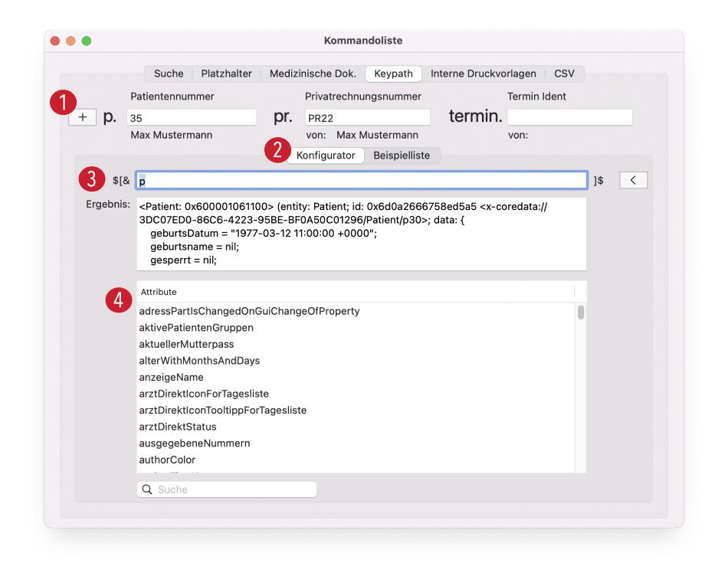Select the Keypath tab
728x586 pixels.
[393, 74]
